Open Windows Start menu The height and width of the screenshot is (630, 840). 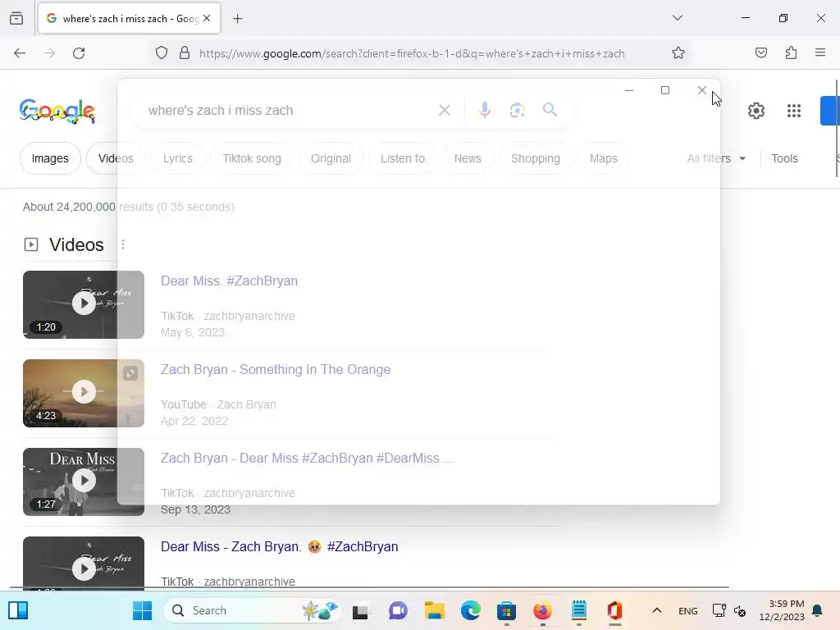tap(142, 610)
